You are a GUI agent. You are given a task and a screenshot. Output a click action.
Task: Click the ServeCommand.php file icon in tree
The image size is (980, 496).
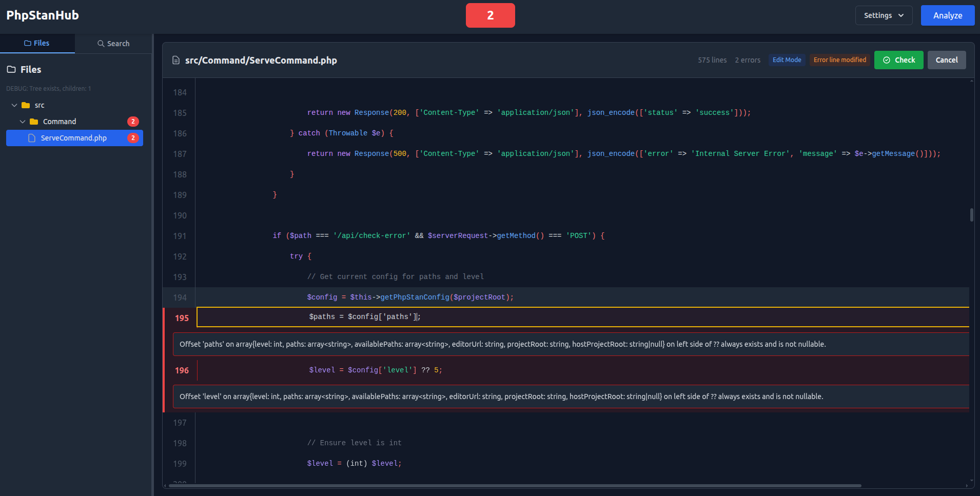[x=32, y=138]
